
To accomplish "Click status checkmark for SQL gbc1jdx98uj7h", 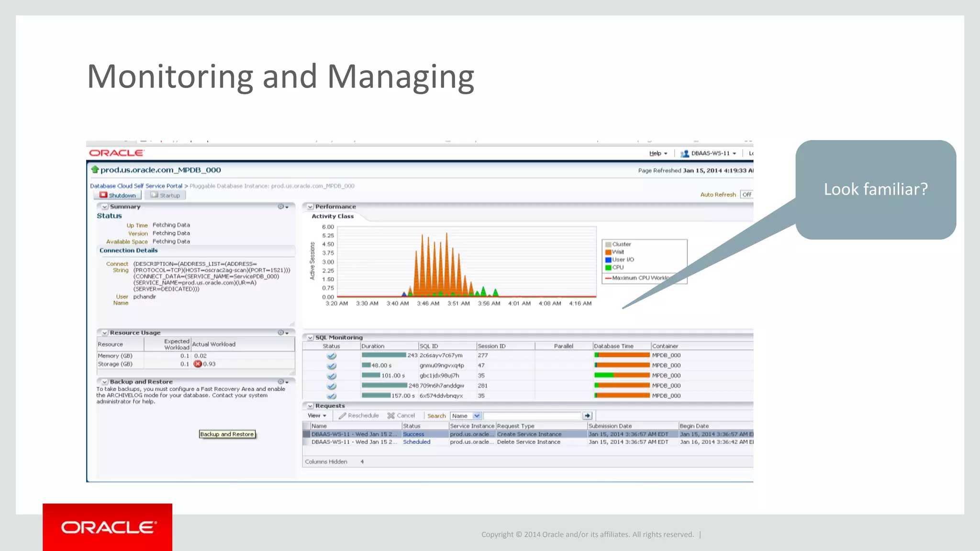I will (331, 376).
